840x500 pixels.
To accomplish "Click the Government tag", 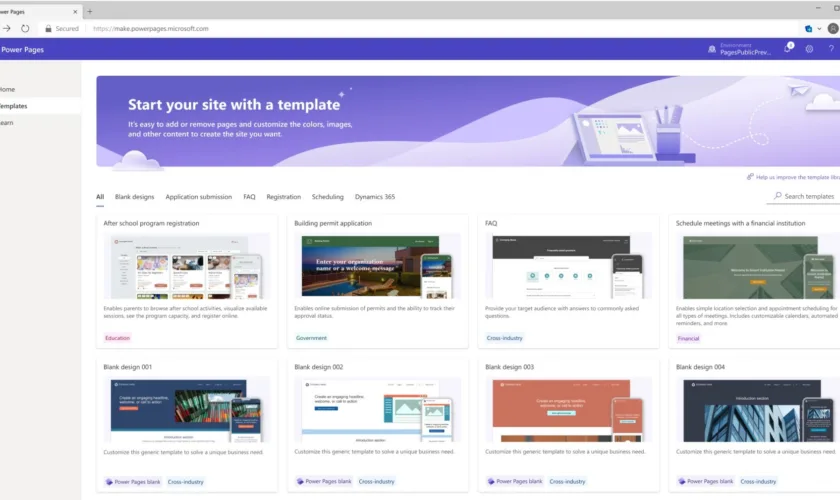I will [311, 338].
